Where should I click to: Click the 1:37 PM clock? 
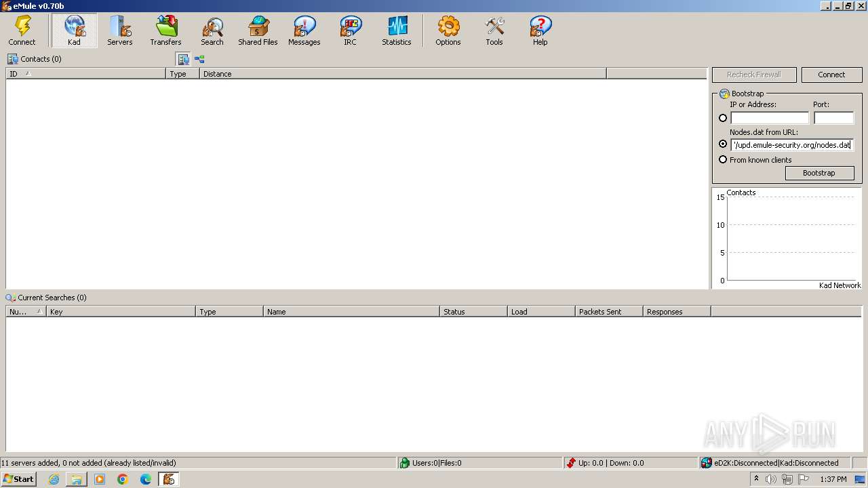(833, 479)
